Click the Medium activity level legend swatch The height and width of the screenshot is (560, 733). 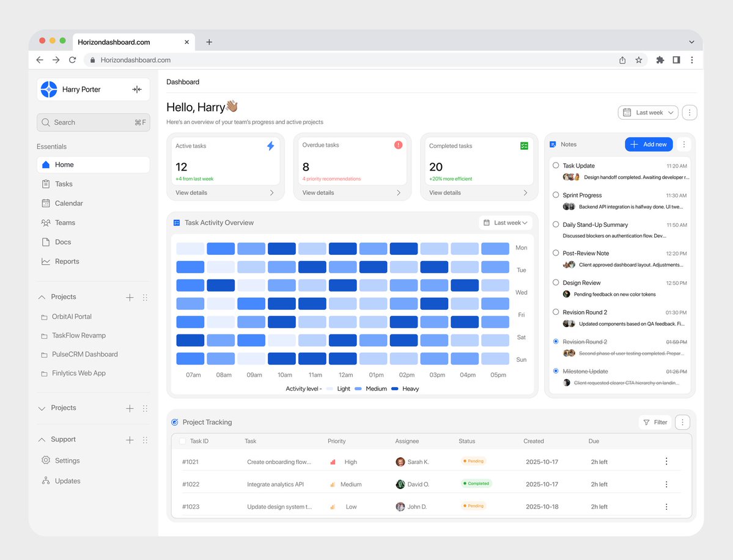tap(359, 388)
